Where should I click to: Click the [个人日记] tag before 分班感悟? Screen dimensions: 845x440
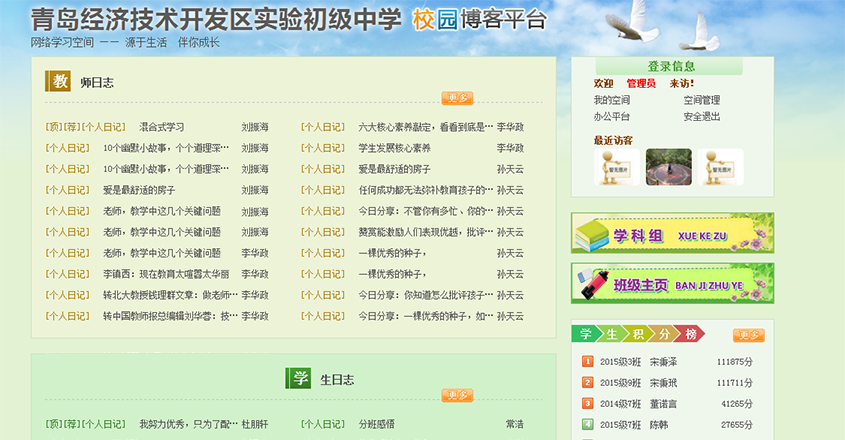(323, 424)
